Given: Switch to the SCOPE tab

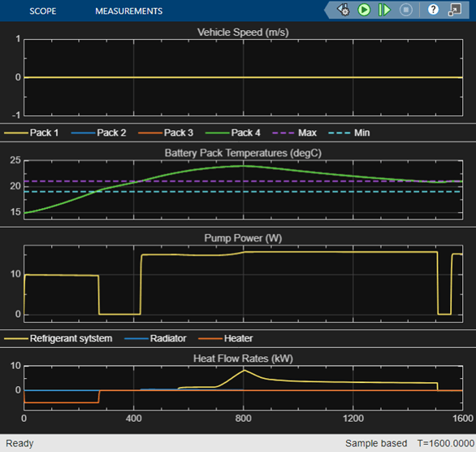Looking at the screenshot, I should [43, 11].
